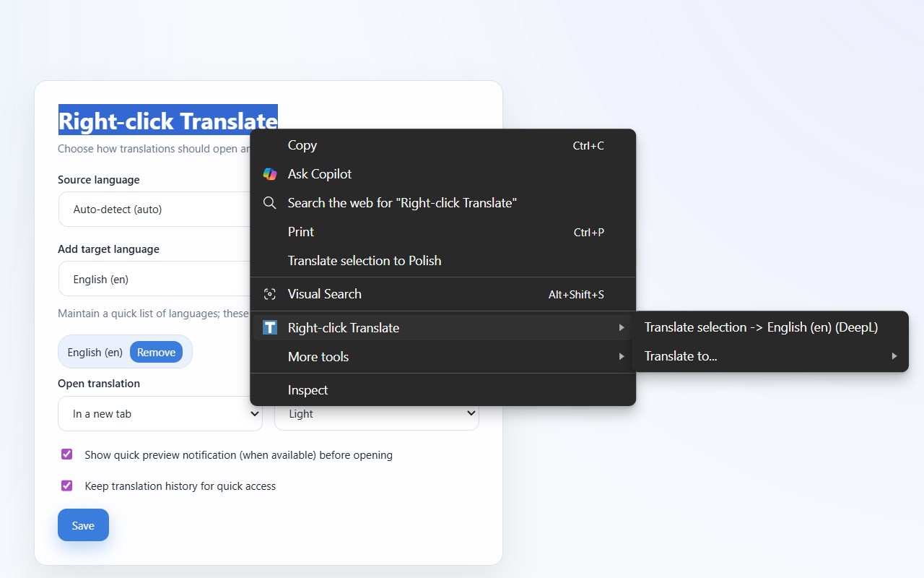Choose Translate selection to Polish
This screenshot has width=924, height=578.
(x=443, y=261)
